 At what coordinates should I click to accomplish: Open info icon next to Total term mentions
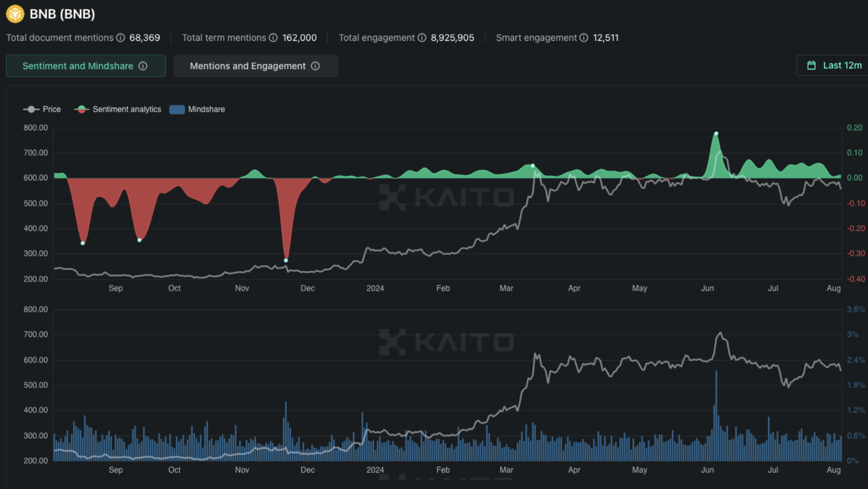click(273, 38)
